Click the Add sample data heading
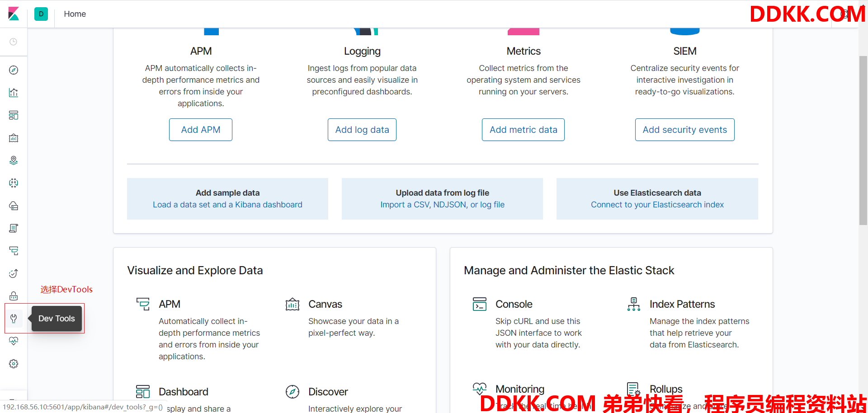 tap(227, 193)
